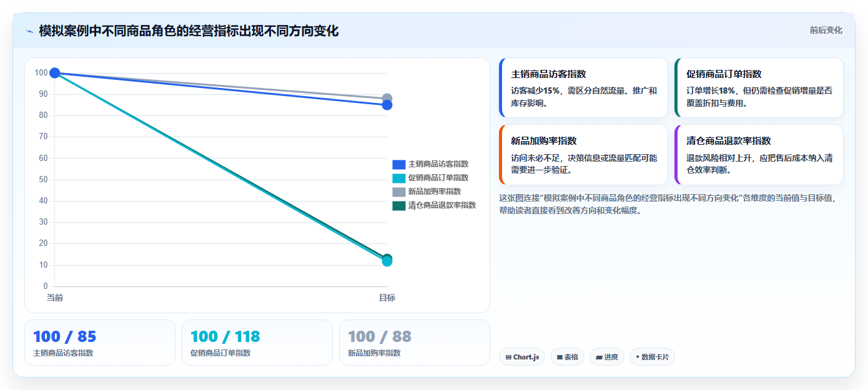Image resolution: width=868 pixels, height=390 pixels.
Task: Click the 新品加购率指数 caption under 100 / 88
Action: point(374,353)
